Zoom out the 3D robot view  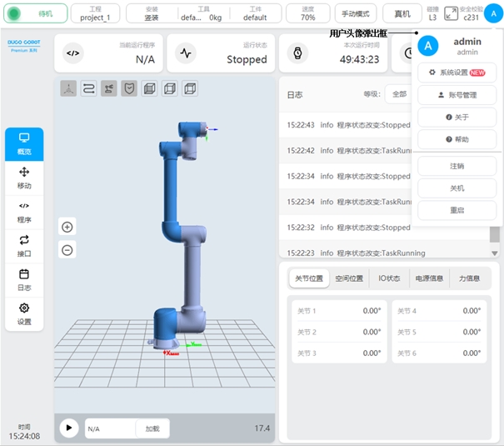(67, 250)
